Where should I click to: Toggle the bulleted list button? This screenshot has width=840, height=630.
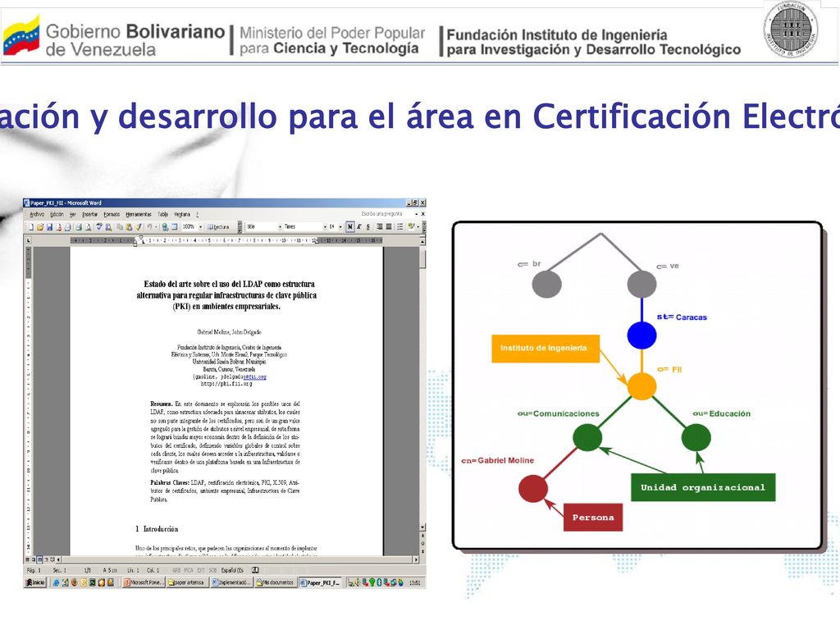pyautogui.click(x=399, y=227)
